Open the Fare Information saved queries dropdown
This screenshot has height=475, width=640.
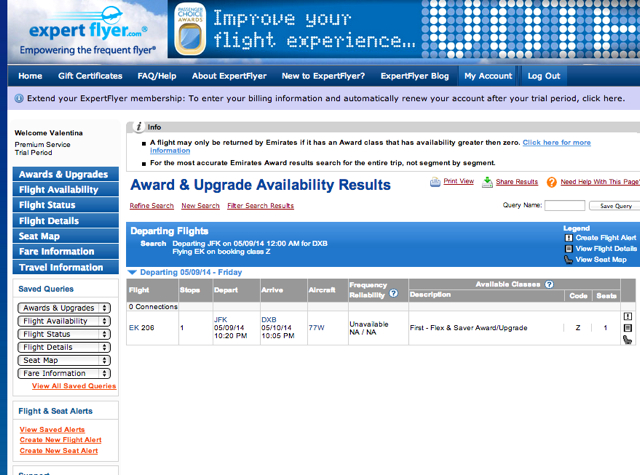pos(64,373)
